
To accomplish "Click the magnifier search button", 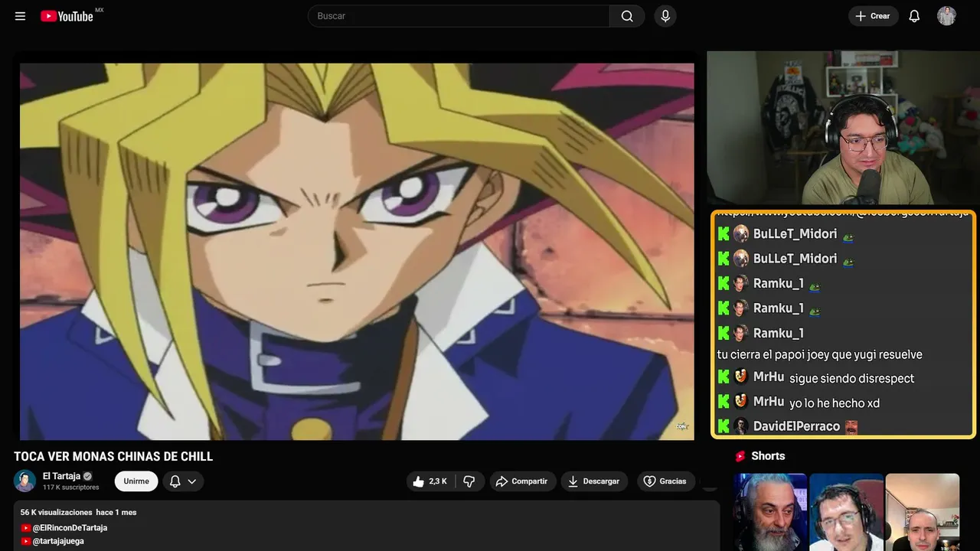I will pos(627,16).
